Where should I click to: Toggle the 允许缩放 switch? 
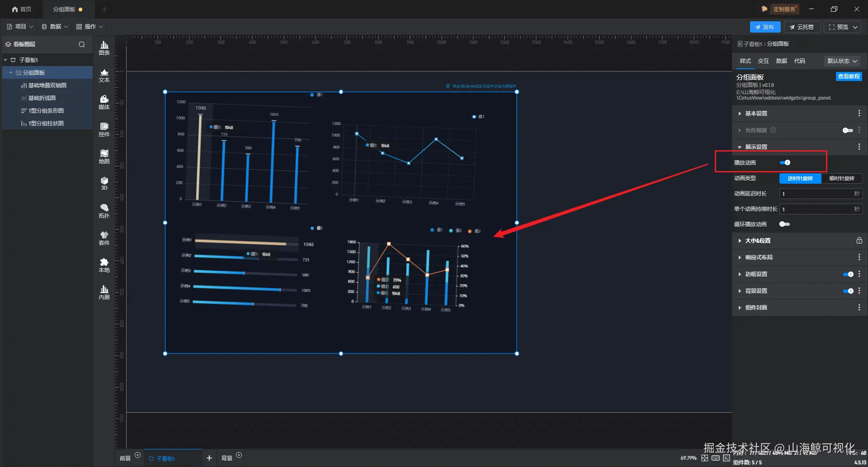[848, 130]
